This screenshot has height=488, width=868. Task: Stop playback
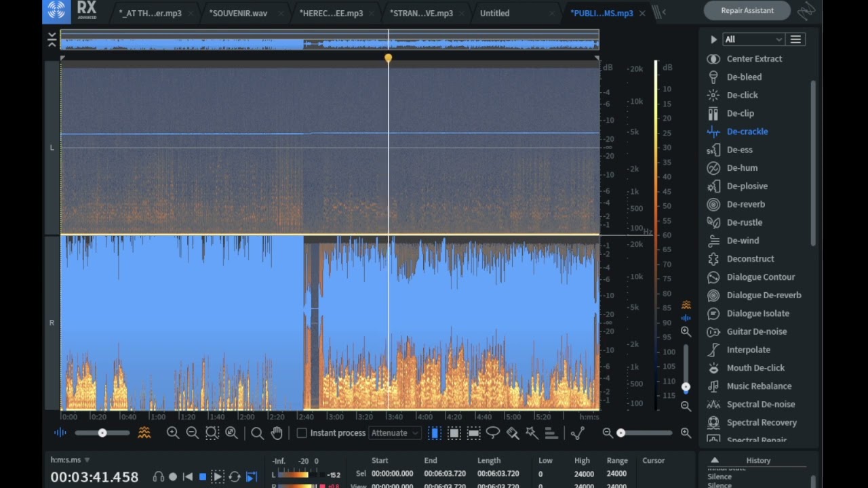pos(202,477)
